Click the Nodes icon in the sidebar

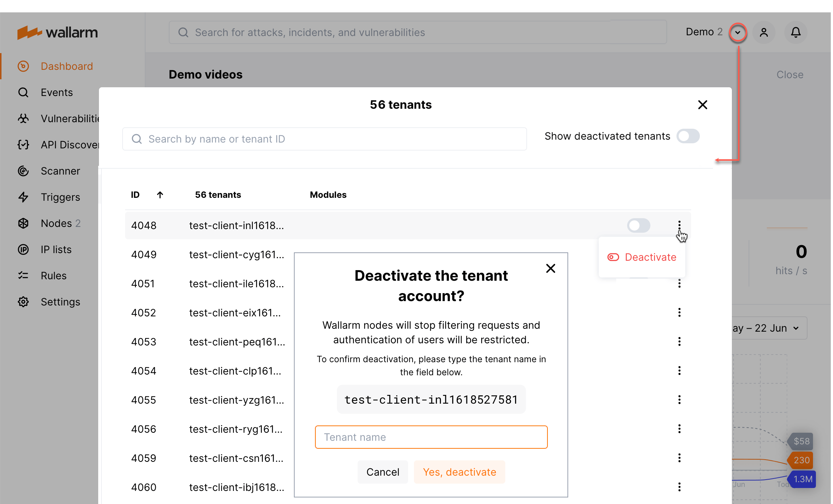point(23,223)
